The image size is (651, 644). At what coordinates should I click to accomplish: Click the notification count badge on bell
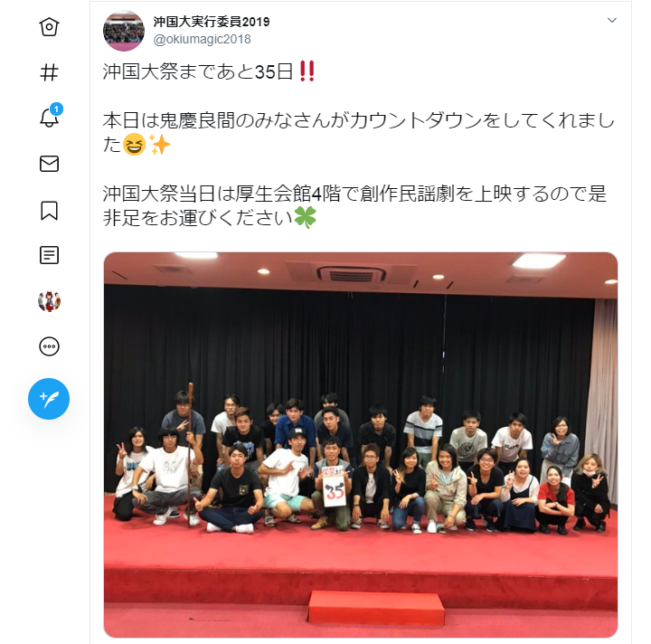(x=56, y=109)
